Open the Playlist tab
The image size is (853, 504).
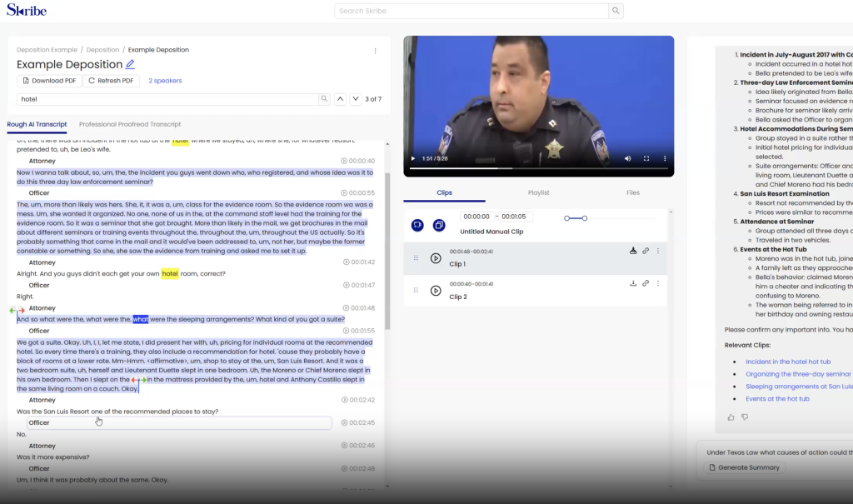coord(539,192)
